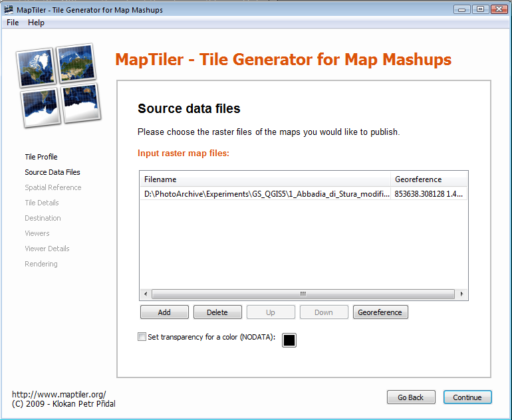Click the MapTiler globe tiles logo
The height and width of the screenshot is (420, 512).
tap(59, 86)
